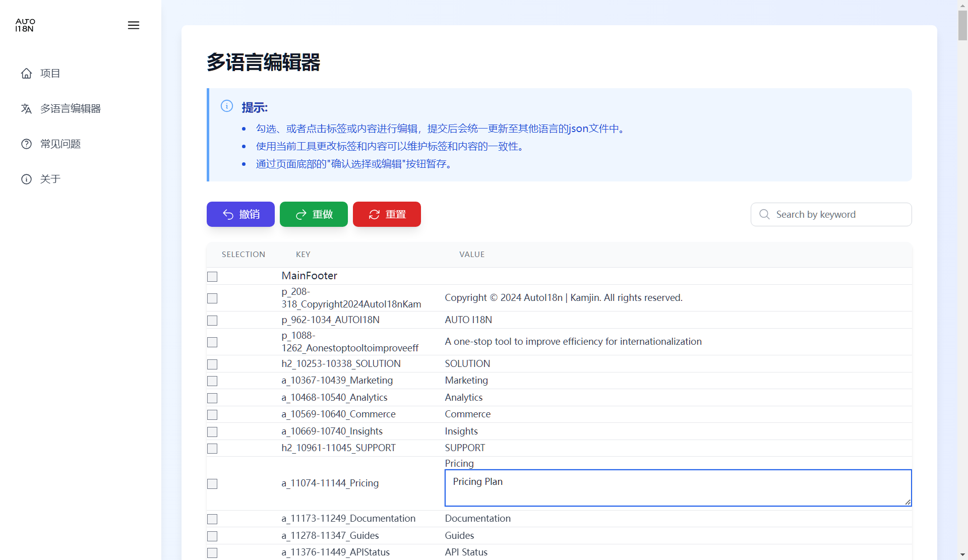Screen dimensions: 968x560
Task: Click the Insights value cell
Action: point(461,431)
